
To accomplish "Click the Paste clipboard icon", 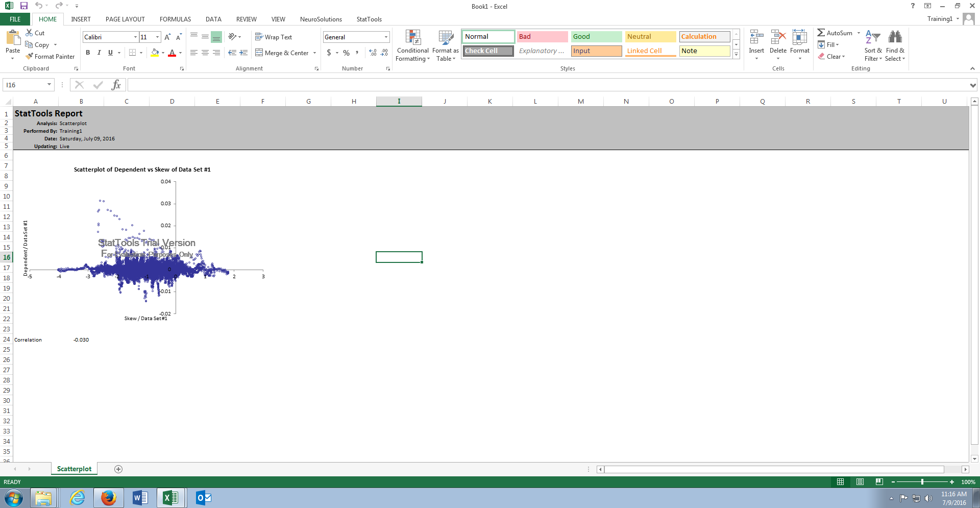I will 13,38.
